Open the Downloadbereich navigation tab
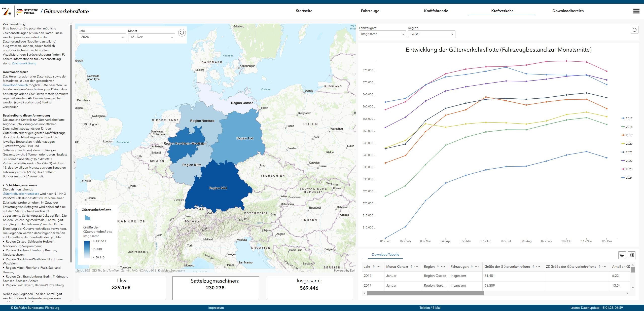This screenshot has height=311, width=644. 568,11
